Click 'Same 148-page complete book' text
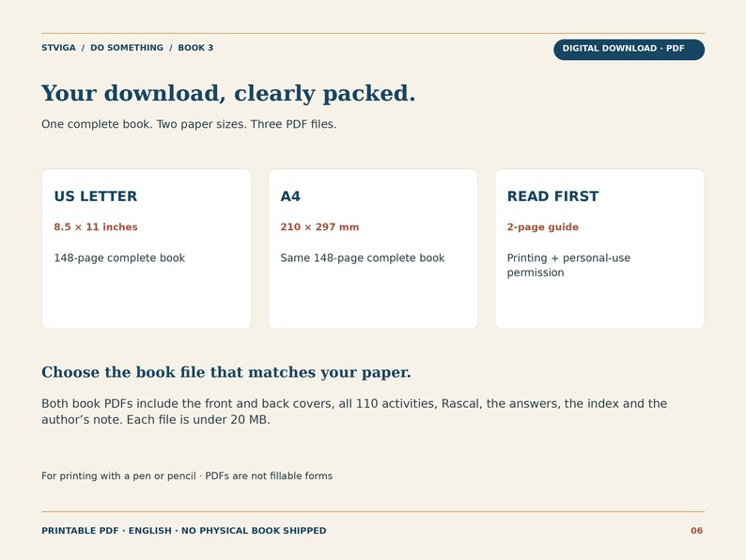Viewport: 746px width, 560px height. pyautogui.click(x=363, y=257)
